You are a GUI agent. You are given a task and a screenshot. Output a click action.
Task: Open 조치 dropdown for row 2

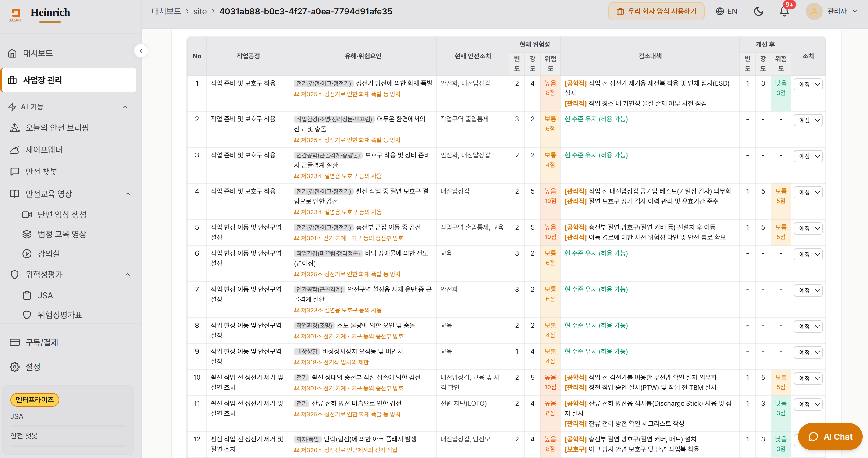point(808,120)
